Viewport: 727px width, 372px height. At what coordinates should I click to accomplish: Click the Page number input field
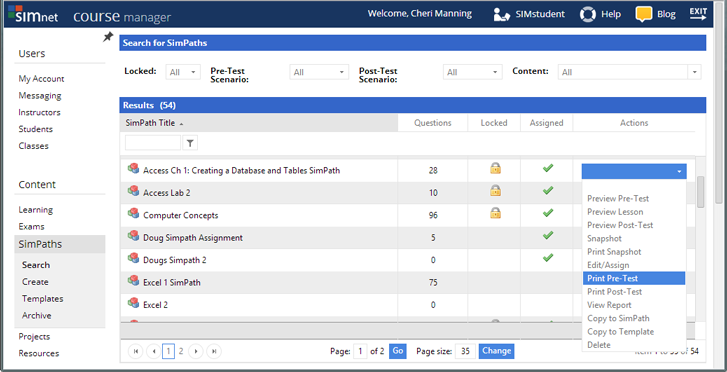pos(360,351)
